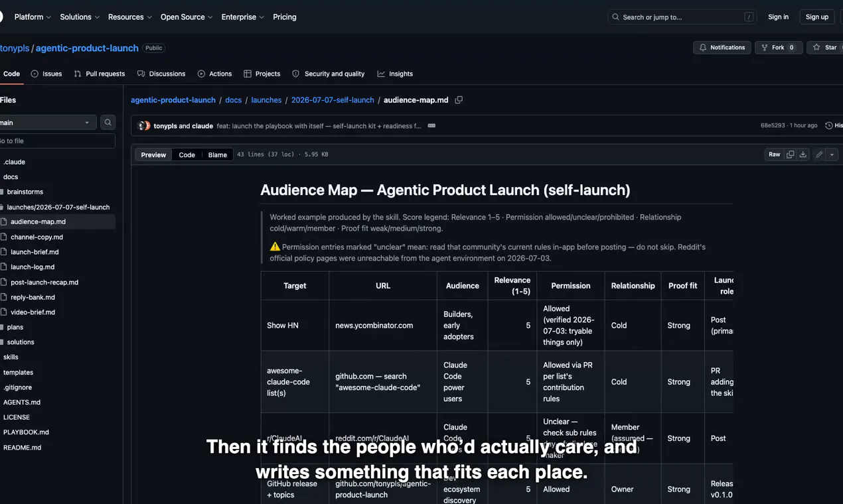The width and height of the screenshot is (843, 504).
Task: Open the Security and quality tab
Action: (x=329, y=74)
